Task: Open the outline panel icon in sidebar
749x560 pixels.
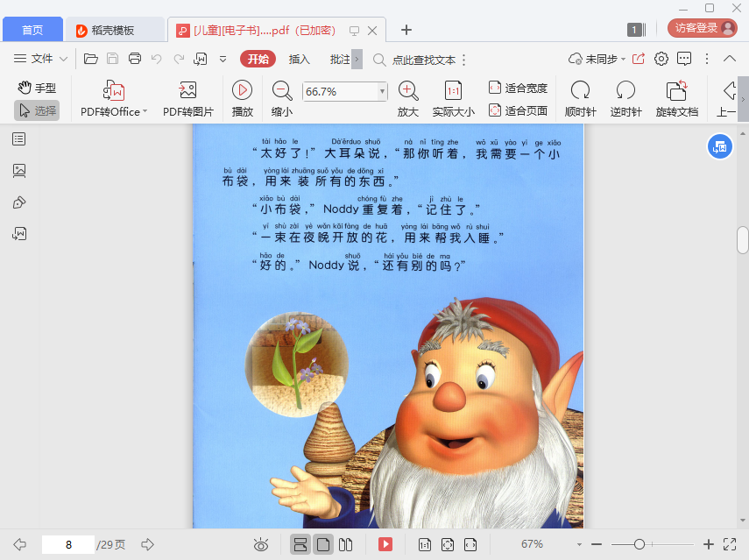Action: pyautogui.click(x=19, y=139)
